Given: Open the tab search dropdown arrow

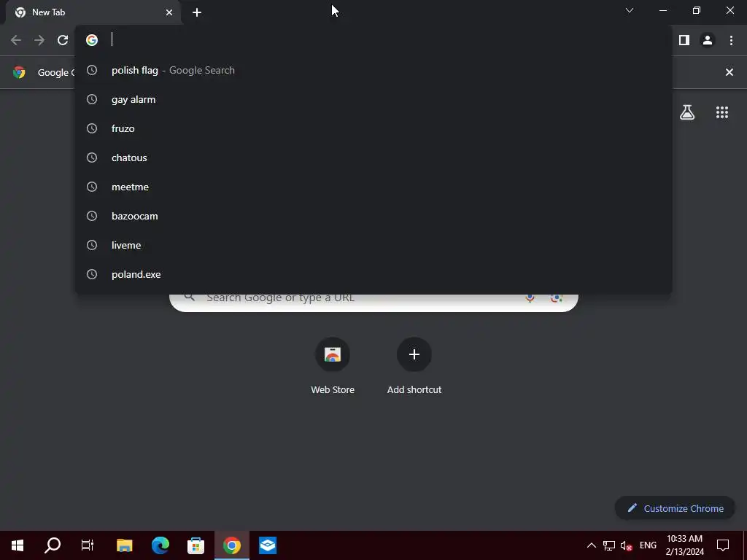Looking at the screenshot, I should (630, 10).
